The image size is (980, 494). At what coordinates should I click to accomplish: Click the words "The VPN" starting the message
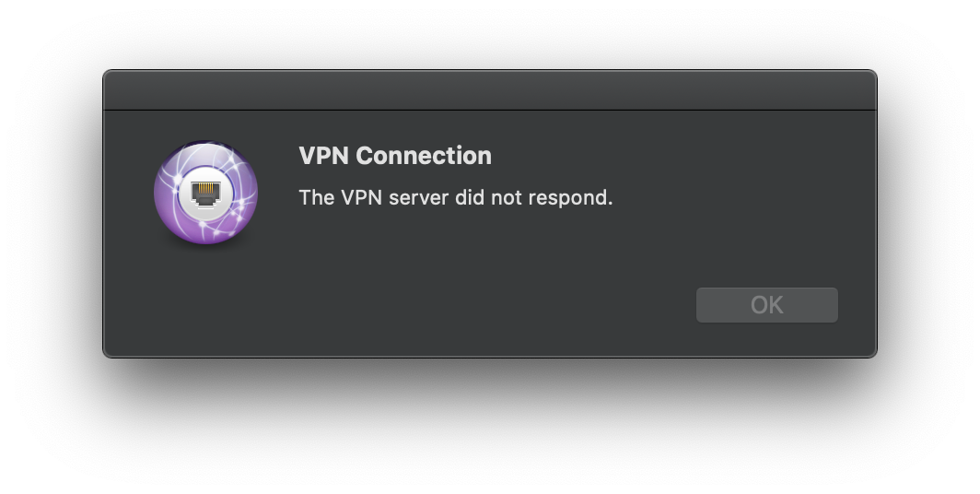pyautogui.click(x=329, y=197)
